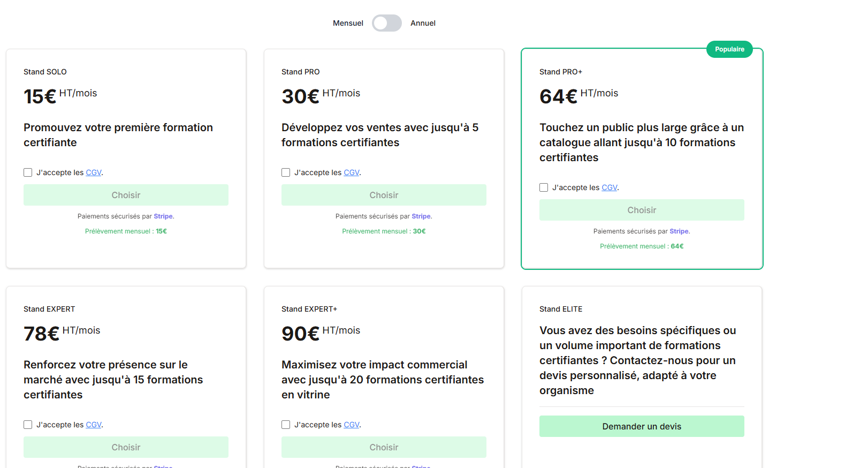Tick the CGV checkbox on Stand EXPERT

click(28, 424)
